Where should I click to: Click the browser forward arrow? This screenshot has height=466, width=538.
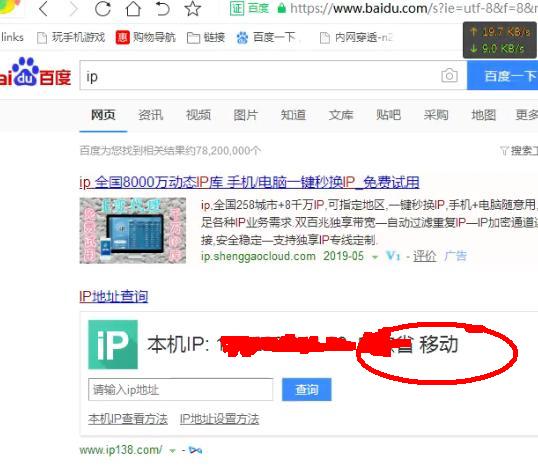pyautogui.click(x=73, y=9)
